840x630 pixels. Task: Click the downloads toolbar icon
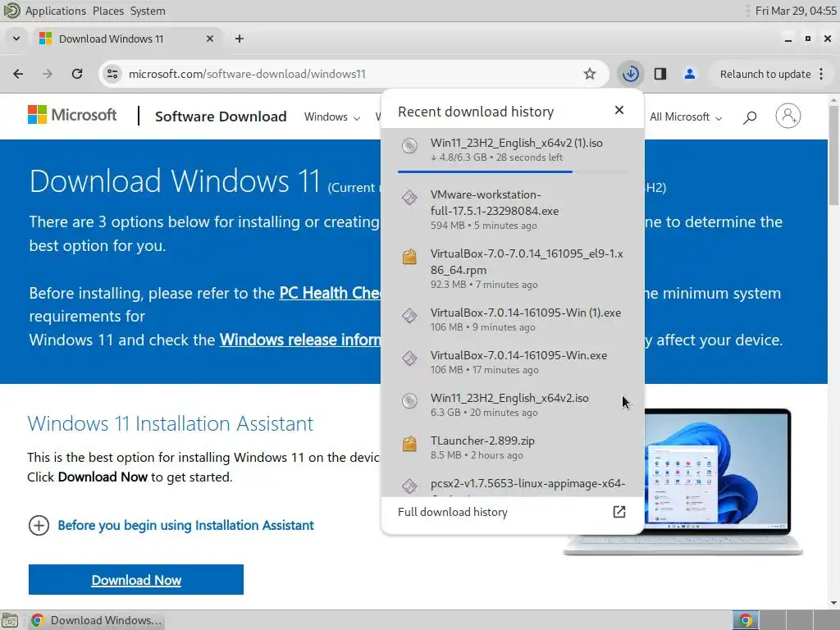point(631,74)
